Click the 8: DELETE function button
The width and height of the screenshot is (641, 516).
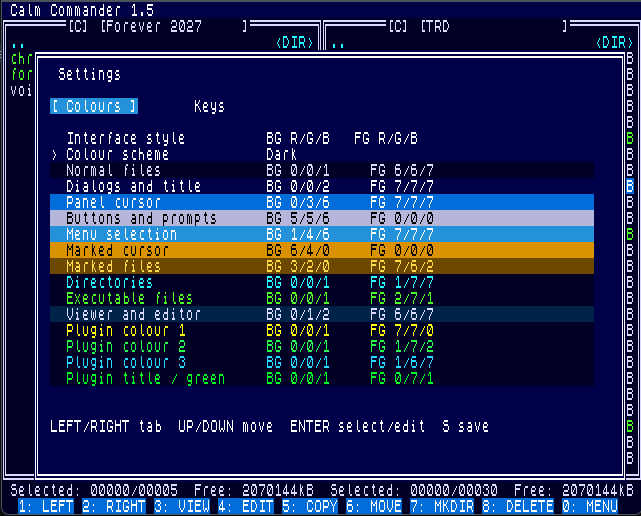[x=518, y=506]
